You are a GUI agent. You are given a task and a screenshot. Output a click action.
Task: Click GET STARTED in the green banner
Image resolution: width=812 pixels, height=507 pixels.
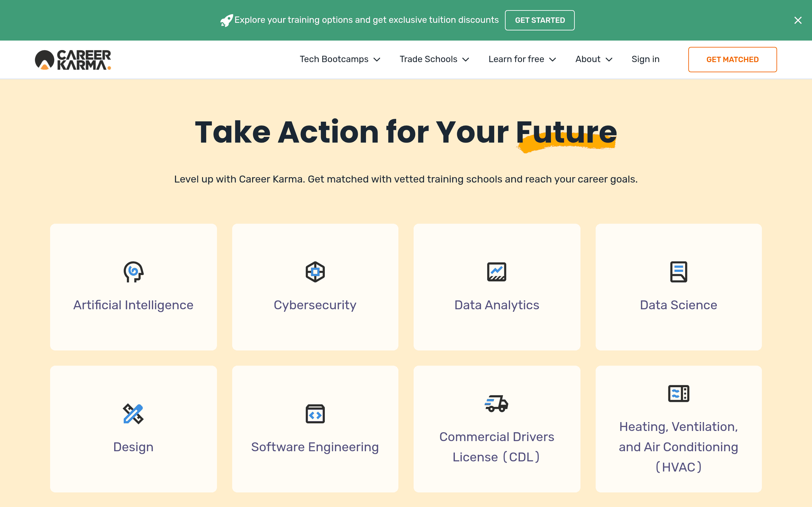[x=540, y=20]
